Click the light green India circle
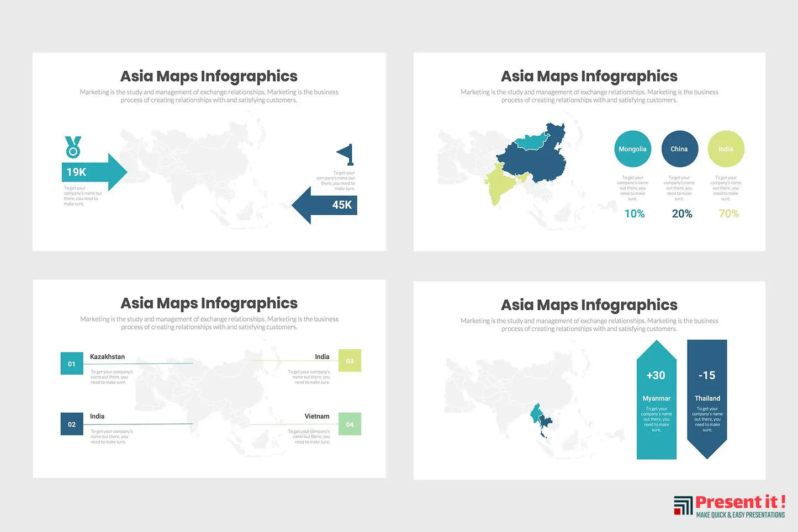 click(726, 149)
